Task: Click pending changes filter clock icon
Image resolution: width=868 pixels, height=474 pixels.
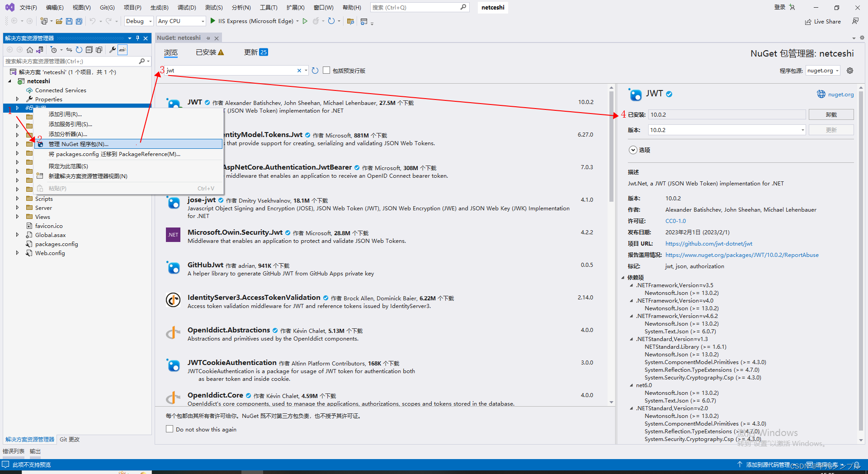Action: click(x=54, y=50)
